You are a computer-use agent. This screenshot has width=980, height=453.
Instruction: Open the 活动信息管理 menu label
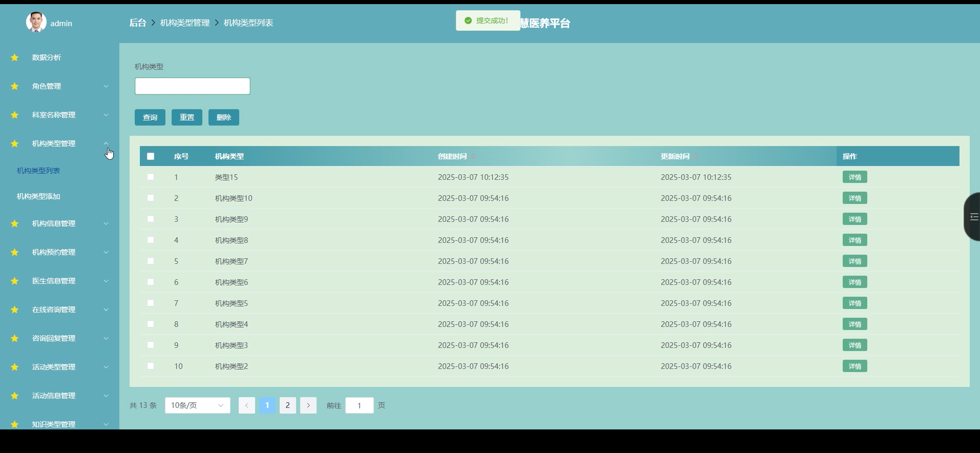(x=54, y=396)
